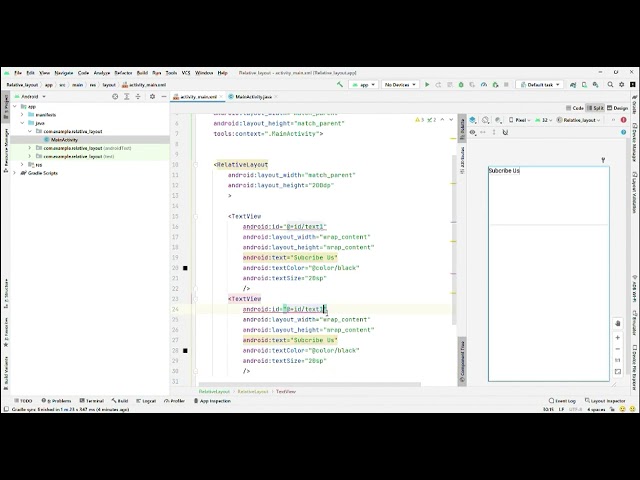Image resolution: width=640 pixels, height=480 pixels.
Task: Click Sync Project with Gradle Files icon
Action: 573,84
